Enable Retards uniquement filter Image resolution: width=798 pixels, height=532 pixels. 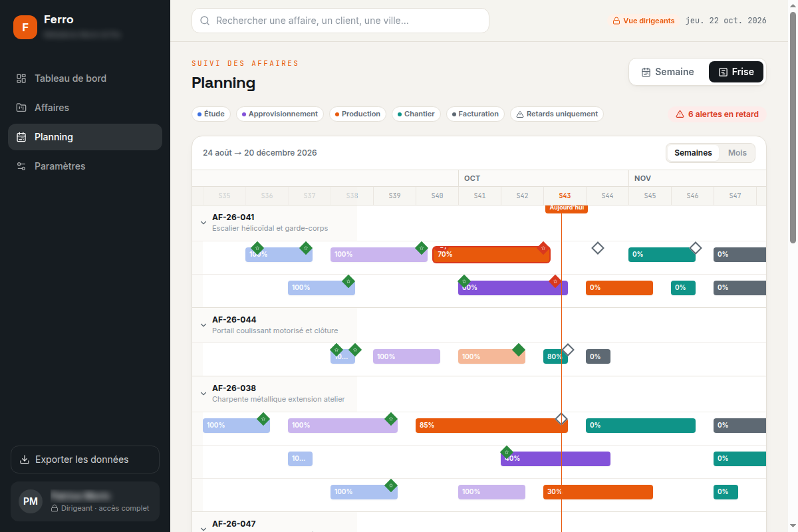557,114
